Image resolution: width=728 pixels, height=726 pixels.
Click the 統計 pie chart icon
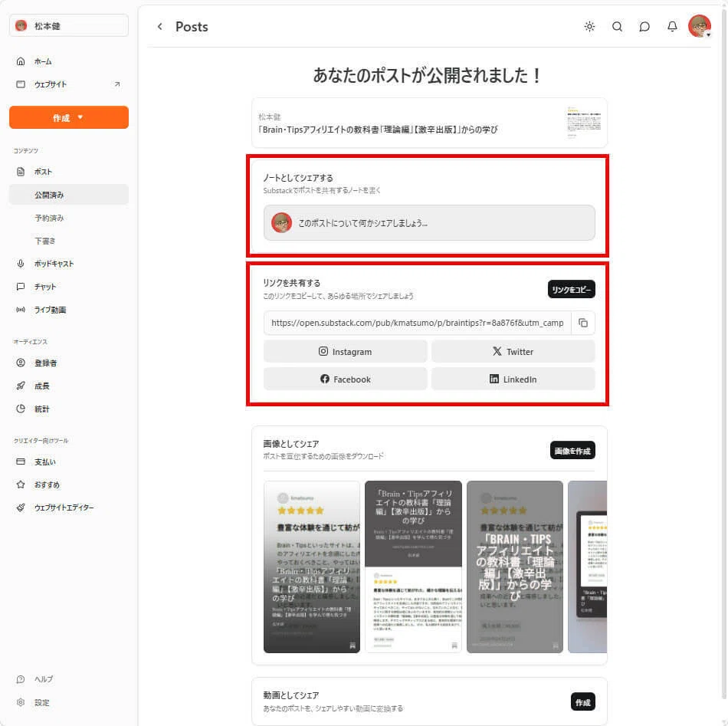[x=21, y=409]
